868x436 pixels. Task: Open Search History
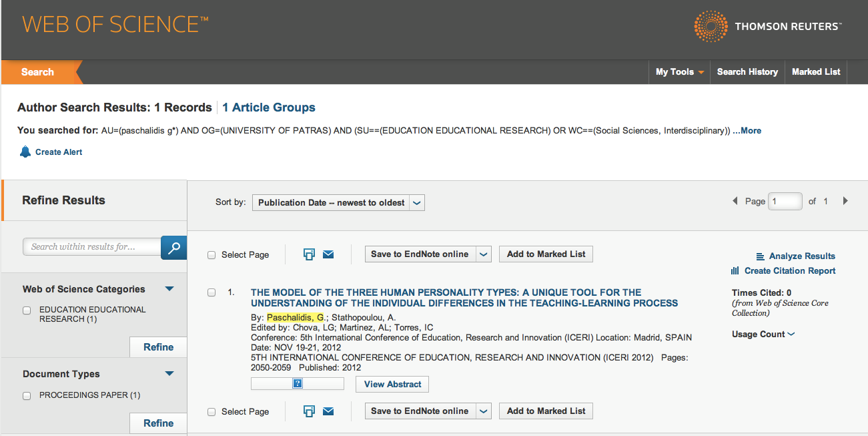[x=747, y=72]
